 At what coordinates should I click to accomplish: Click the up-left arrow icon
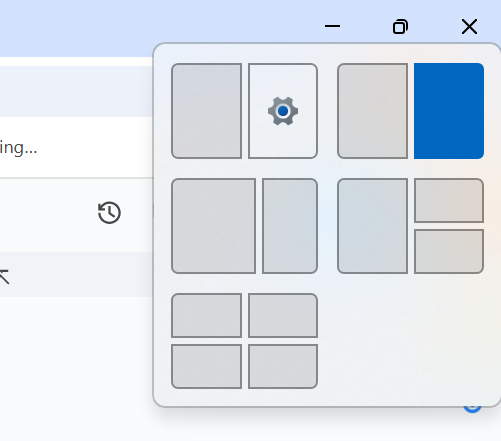tap(4, 277)
